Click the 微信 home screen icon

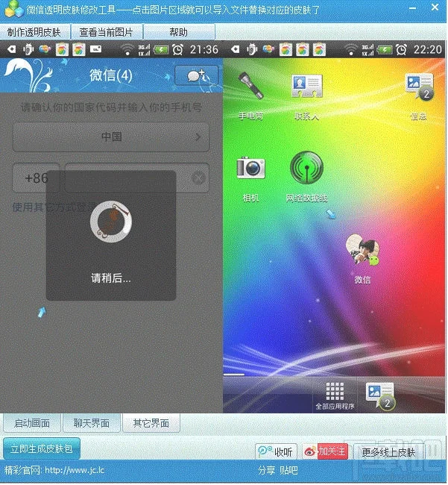(363, 249)
